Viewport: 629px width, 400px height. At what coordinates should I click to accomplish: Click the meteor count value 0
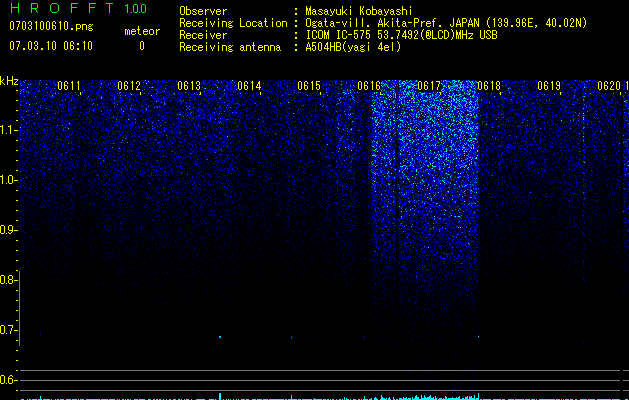click(x=142, y=46)
